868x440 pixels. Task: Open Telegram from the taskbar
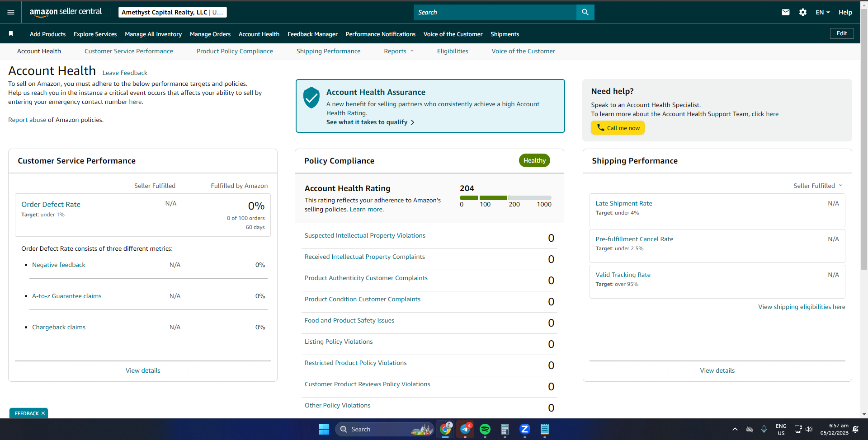click(x=465, y=429)
